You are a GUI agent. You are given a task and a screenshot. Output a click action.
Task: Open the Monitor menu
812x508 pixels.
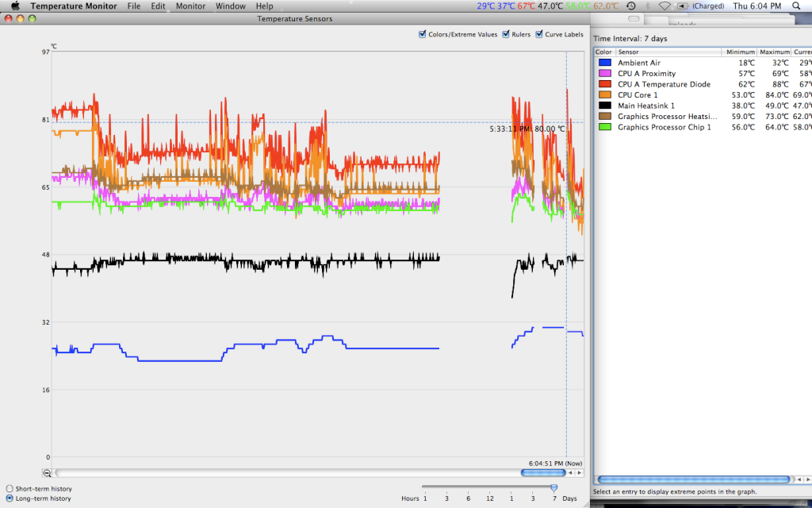click(x=190, y=6)
